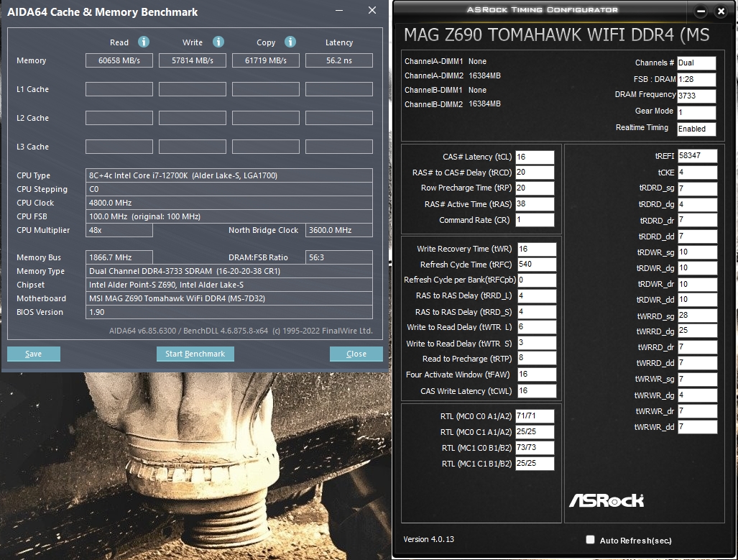Close the AIDA64 benchmark window with X

click(372, 10)
